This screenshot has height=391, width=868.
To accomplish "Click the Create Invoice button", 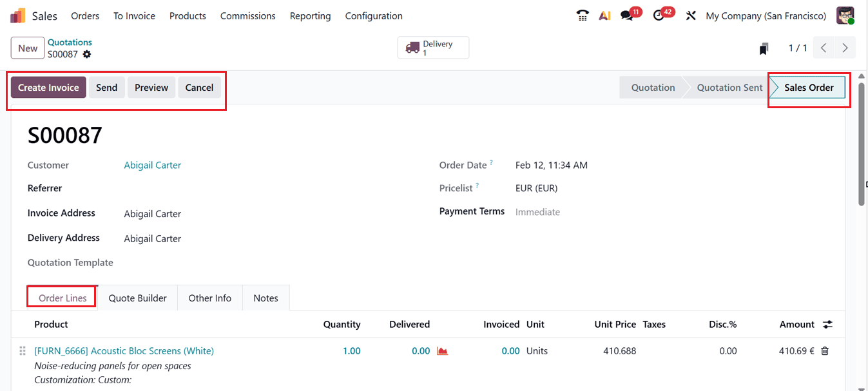I will point(48,87).
